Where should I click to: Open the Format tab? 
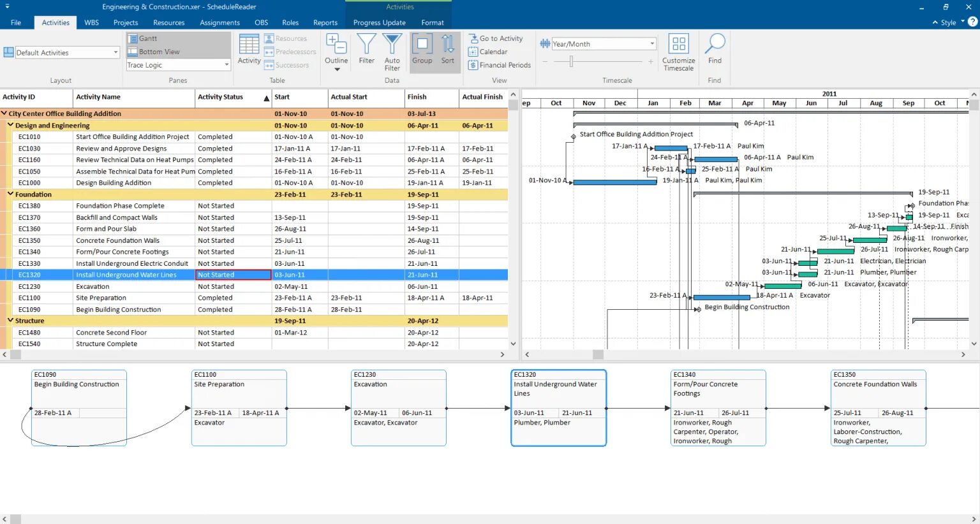[433, 22]
